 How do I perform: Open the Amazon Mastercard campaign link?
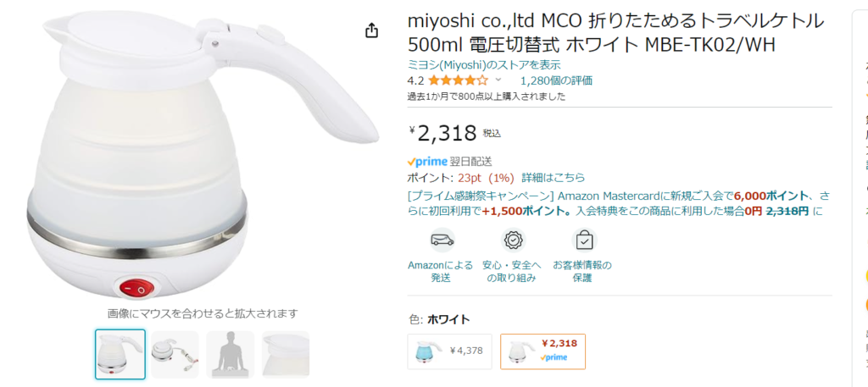coord(619,203)
